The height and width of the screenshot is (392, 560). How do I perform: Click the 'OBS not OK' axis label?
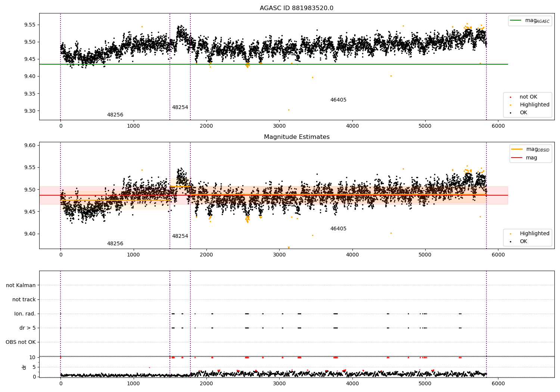pos(21,342)
